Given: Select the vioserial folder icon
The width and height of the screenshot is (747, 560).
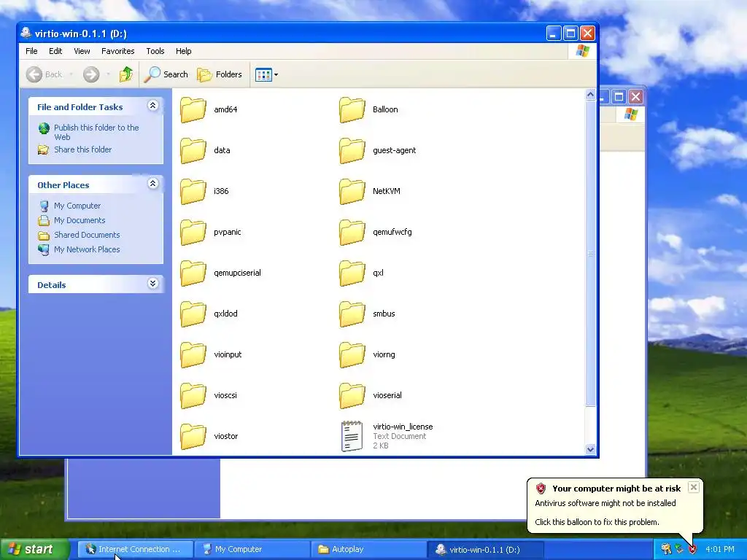Looking at the screenshot, I should click(352, 396).
